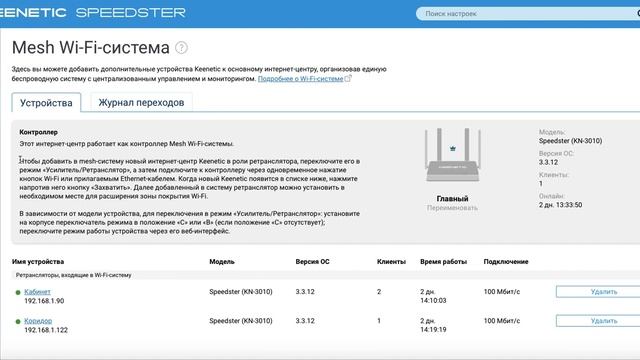The height and width of the screenshot is (360, 640).
Task: Click the 100 Мбит/с value in Кабинет row
Action: pyautogui.click(x=502, y=292)
